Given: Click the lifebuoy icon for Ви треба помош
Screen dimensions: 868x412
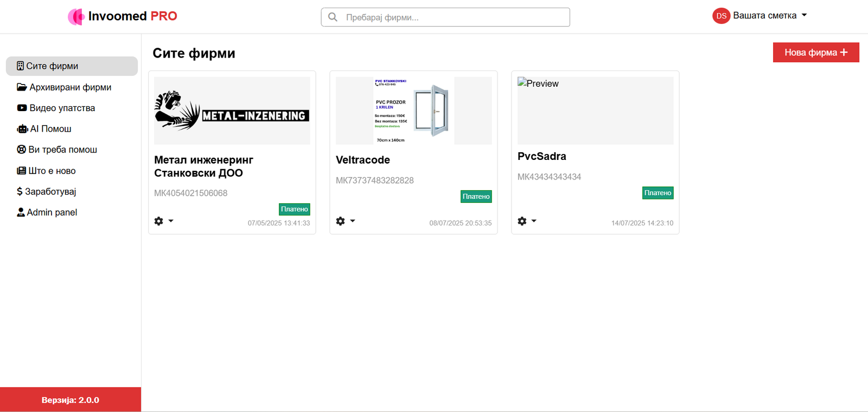Looking at the screenshot, I should [22, 150].
